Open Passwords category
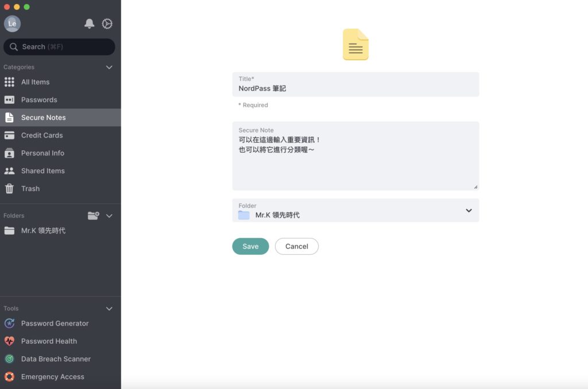Screen dimensions: 588x389 click(60, 100)
